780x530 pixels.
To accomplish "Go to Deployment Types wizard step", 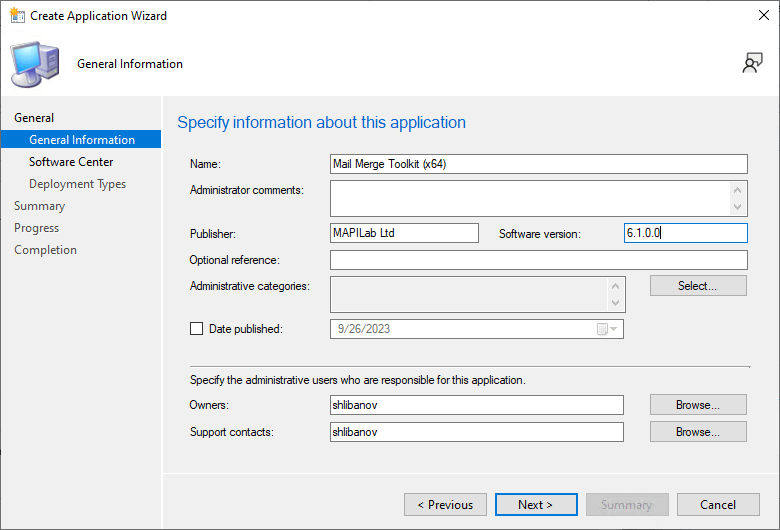I will tap(78, 184).
